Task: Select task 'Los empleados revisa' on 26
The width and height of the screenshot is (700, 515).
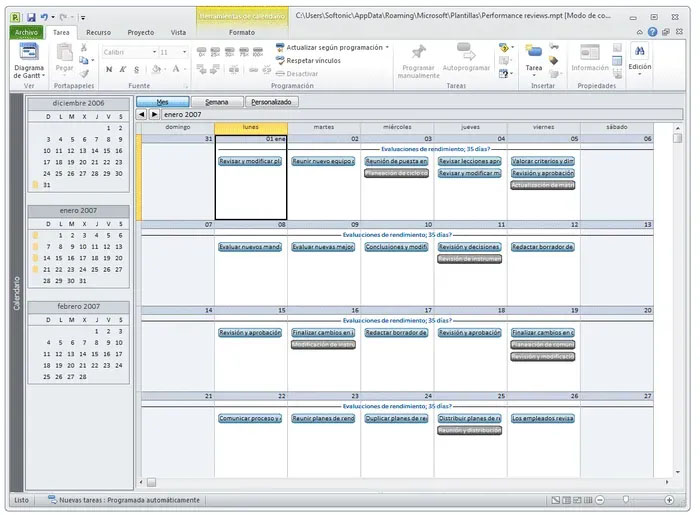Action: click(x=542, y=418)
